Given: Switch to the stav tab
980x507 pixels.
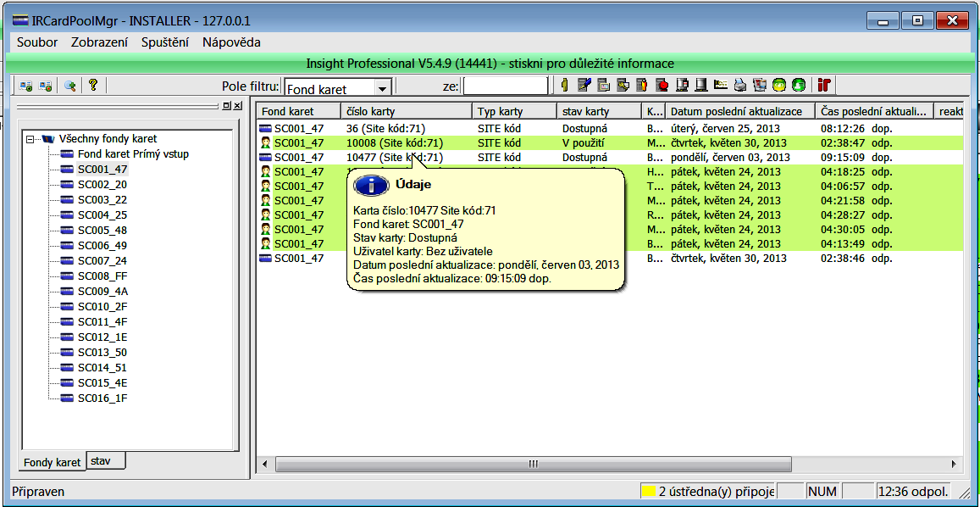Looking at the screenshot, I should [101, 461].
